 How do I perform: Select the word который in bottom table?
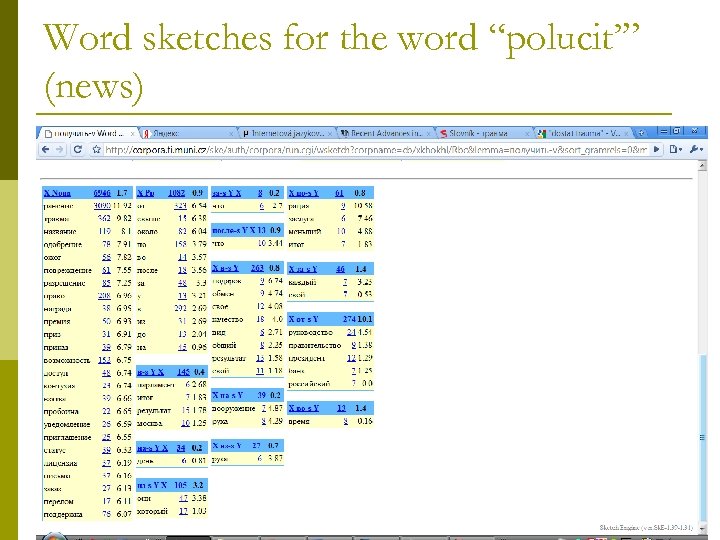coord(152,511)
